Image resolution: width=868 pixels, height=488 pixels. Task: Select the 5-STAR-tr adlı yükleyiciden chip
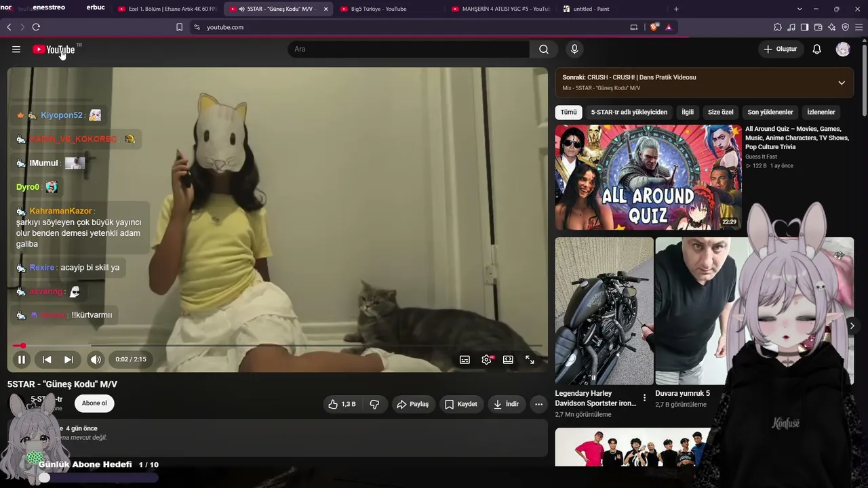point(629,113)
